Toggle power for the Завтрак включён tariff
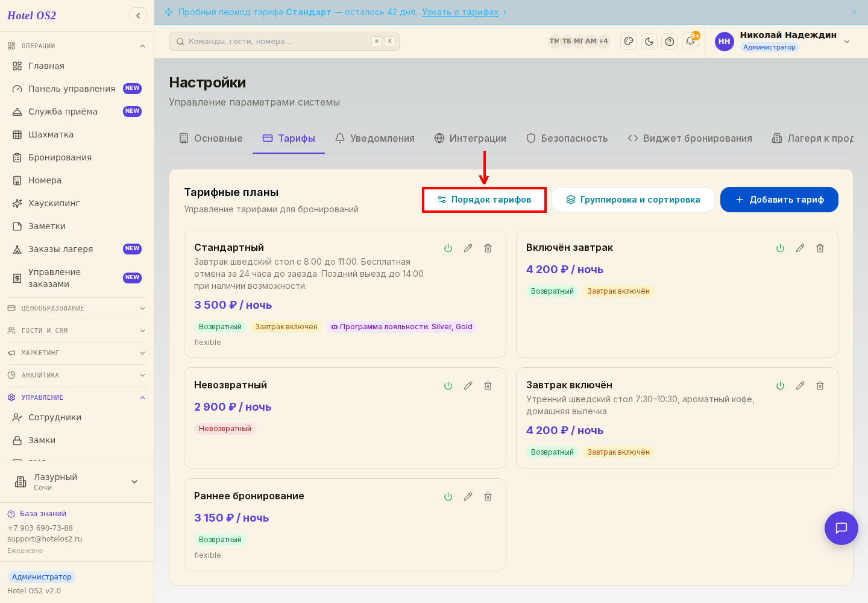 (x=780, y=386)
